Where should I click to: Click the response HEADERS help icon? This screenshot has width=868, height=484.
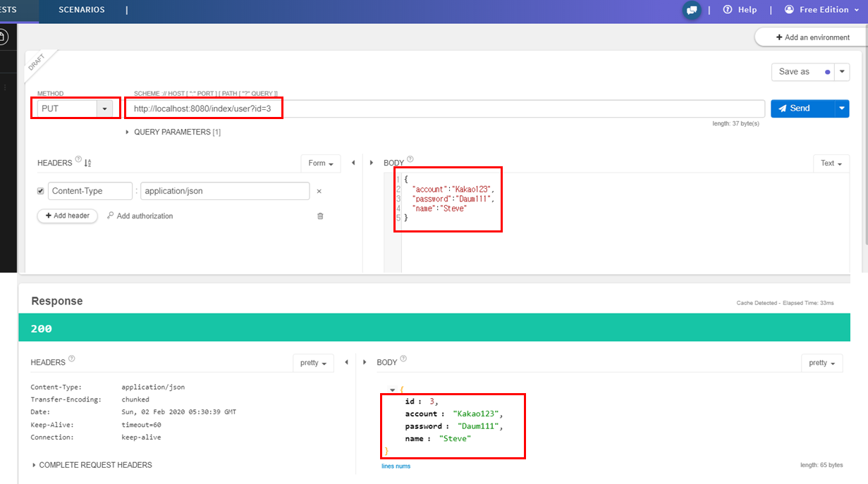click(x=72, y=359)
